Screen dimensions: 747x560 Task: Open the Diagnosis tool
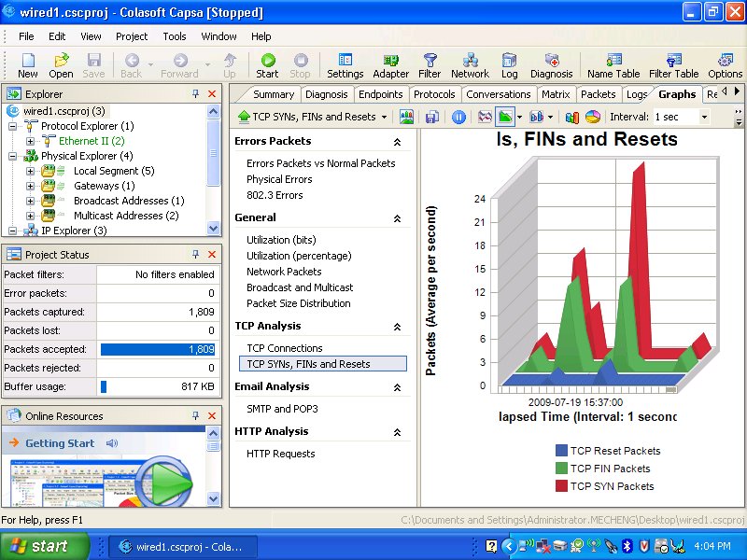click(551, 65)
